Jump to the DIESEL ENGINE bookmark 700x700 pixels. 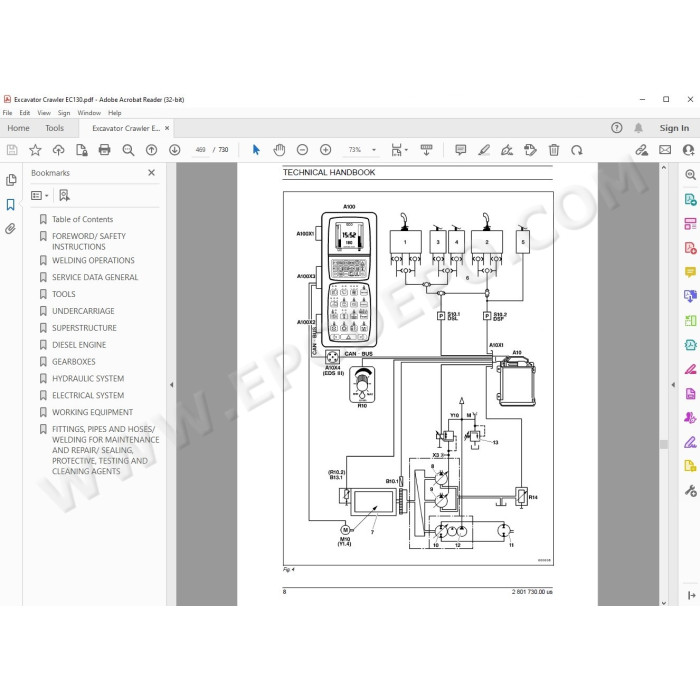[x=79, y=345]
